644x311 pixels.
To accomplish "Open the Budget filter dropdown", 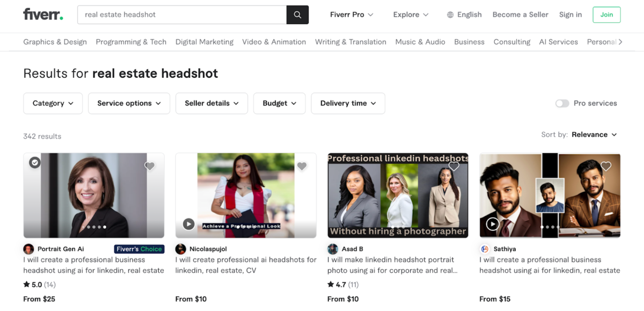I will tap(280, 103).
